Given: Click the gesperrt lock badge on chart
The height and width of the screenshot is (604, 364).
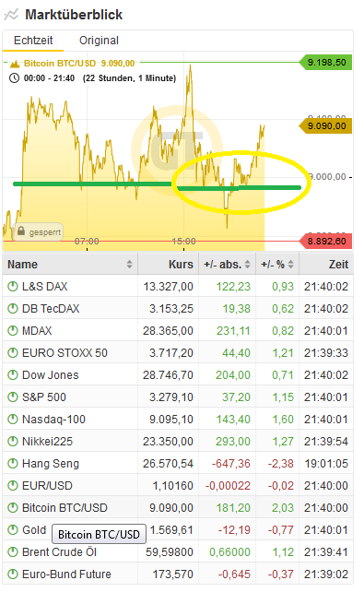Looking at the screenshot, I should tap(38, 232).
